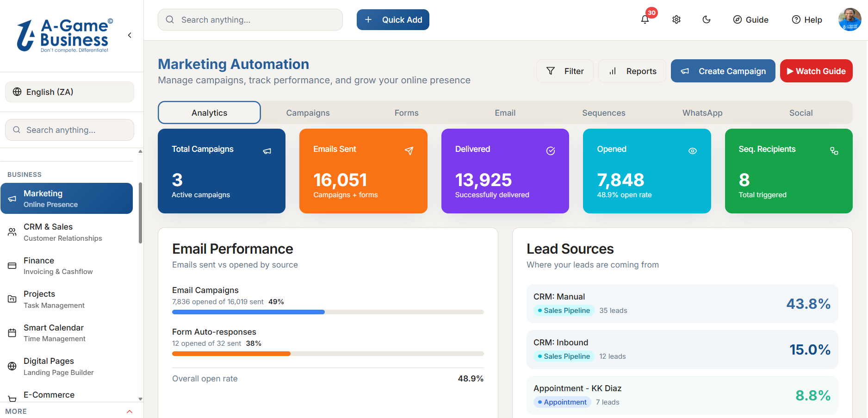Click the Appointment tag under KK Diaz
Screen dimensions: 868x418
(x=562, y=402)
